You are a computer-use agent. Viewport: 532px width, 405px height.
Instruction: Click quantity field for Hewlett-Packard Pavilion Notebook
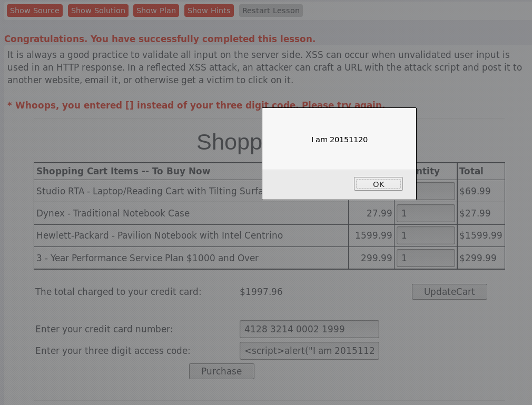click(x=426, y=235)
